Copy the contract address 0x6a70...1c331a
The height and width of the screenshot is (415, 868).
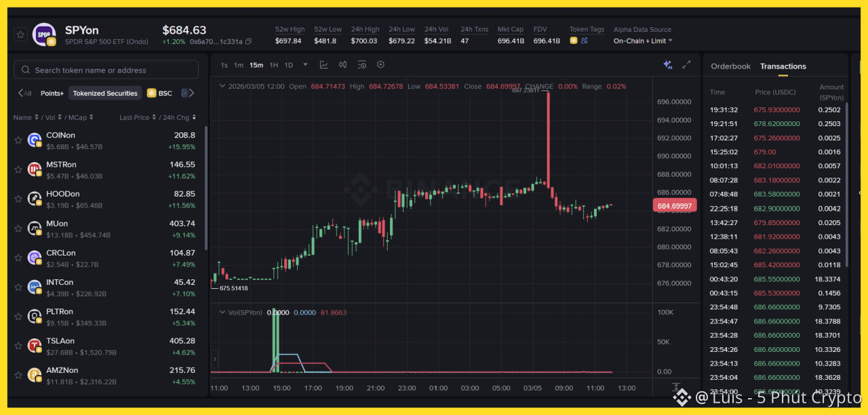pyautogui.click(x=248, y=41)
